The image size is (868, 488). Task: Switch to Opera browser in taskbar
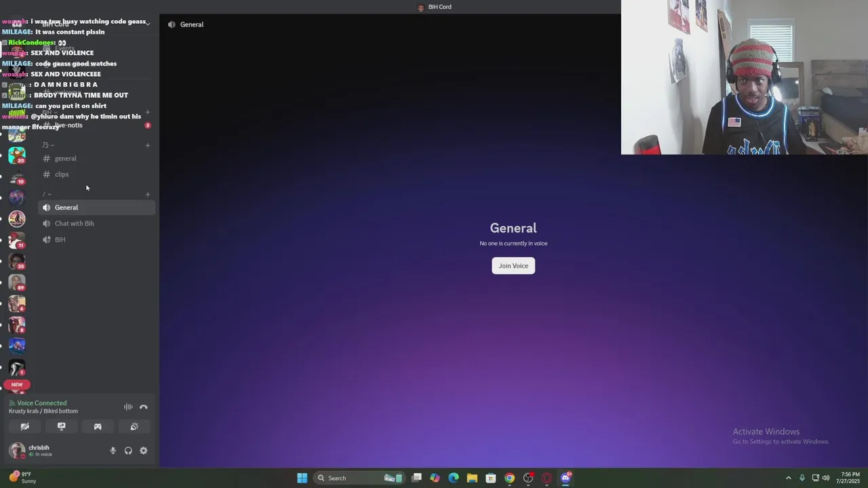[x=547, y=478]
